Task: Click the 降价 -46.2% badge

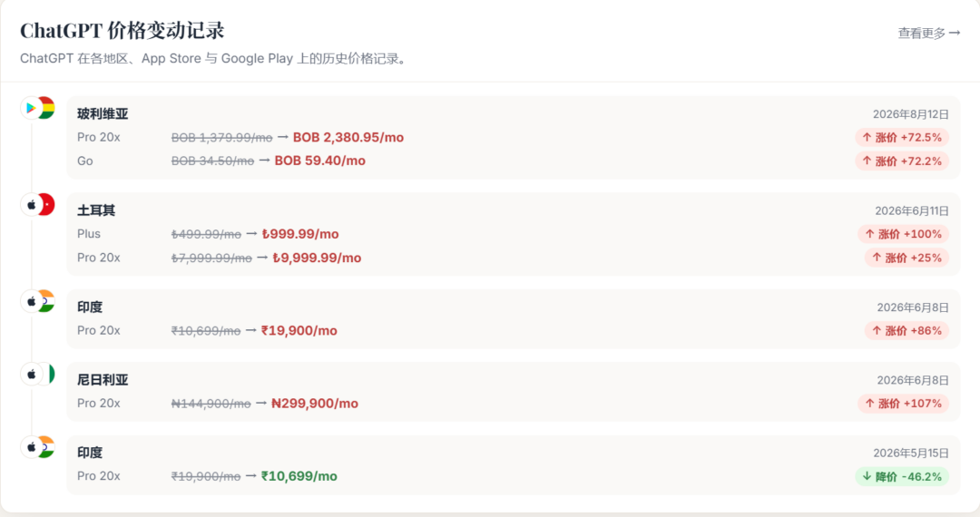Action: click(x=902, y=476)
